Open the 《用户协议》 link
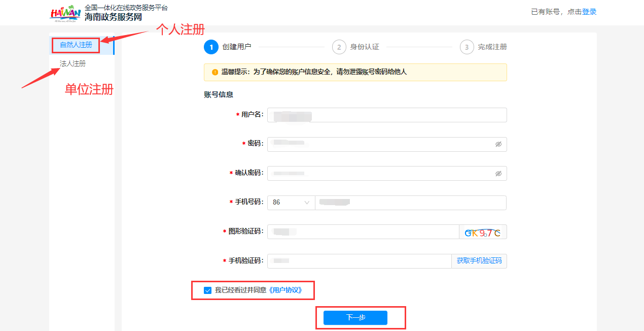Viewport: 644px width, 331px height. click(x=285, y=290)
